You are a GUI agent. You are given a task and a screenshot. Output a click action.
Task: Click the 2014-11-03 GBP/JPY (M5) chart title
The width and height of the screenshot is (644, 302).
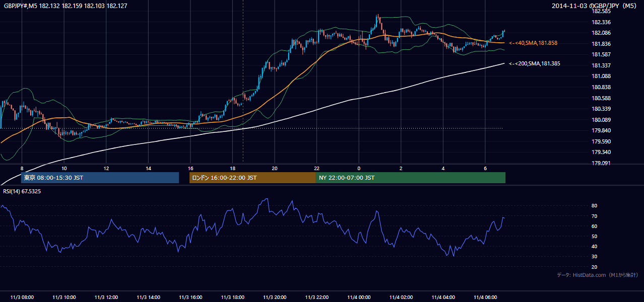pyautogui.click(x=595, y=6)
